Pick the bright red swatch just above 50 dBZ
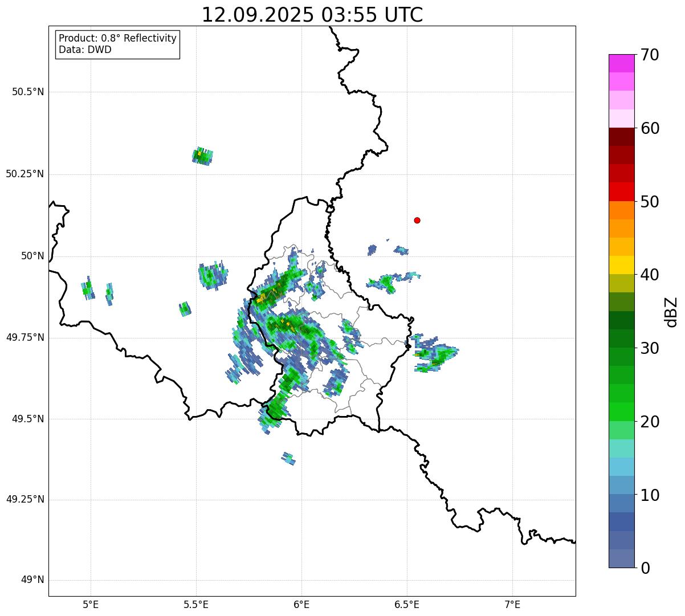The image size is (685, 616). [621, 191]
